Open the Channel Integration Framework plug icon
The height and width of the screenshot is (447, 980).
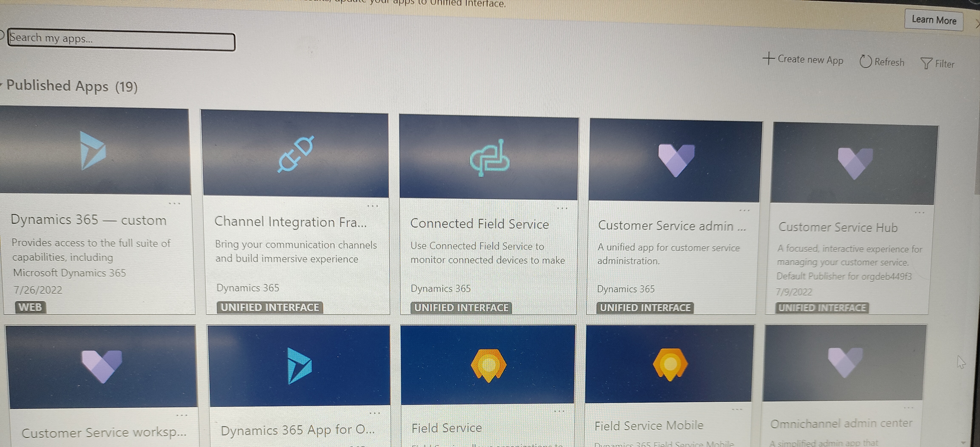pyautogui.click(x=296, y=154)
